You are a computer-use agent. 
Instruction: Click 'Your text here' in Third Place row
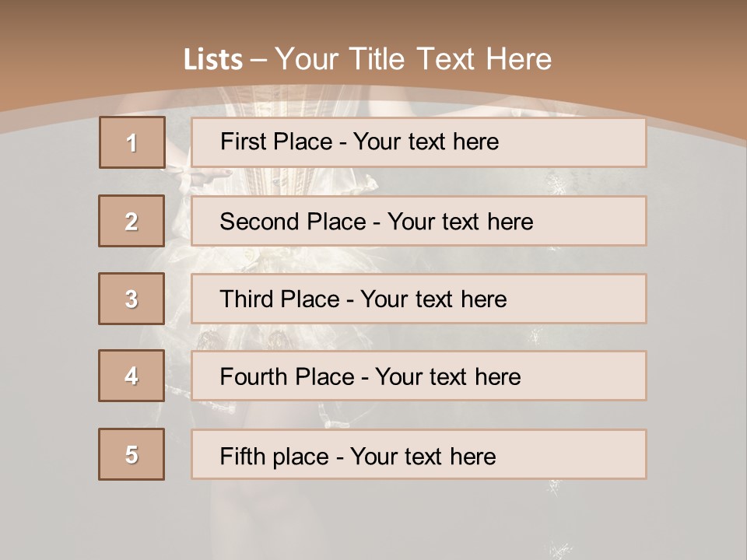pyautogui.click(x=433, y=299)
